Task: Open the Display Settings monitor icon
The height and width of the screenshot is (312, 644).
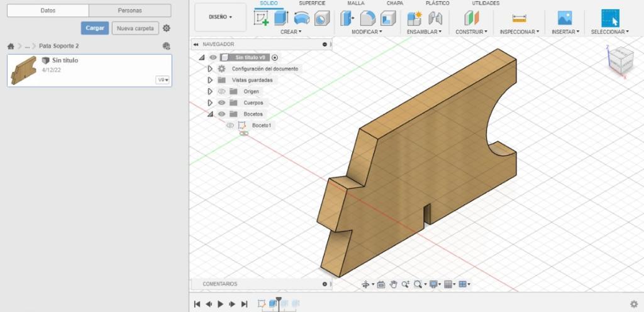Action: point(433,284)
